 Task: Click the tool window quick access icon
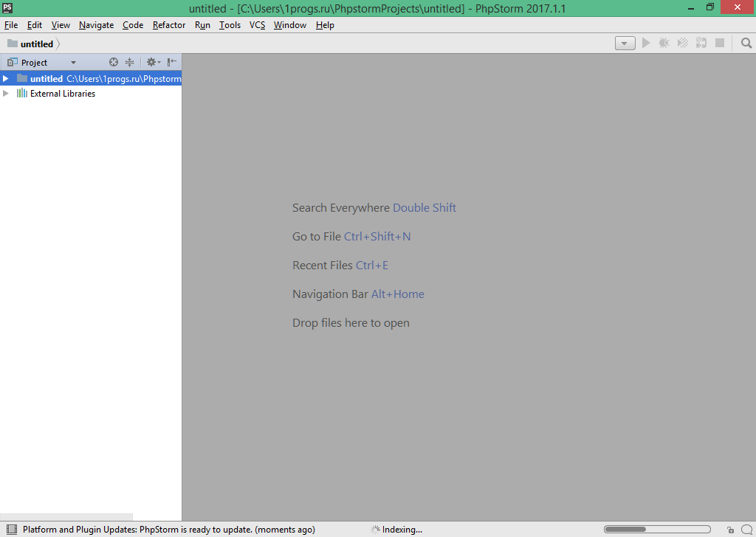12,530
